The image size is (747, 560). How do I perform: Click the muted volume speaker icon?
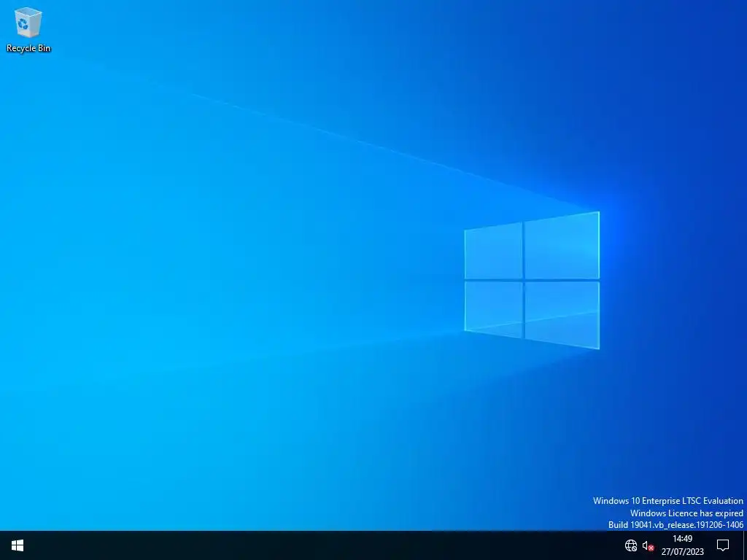648,545
